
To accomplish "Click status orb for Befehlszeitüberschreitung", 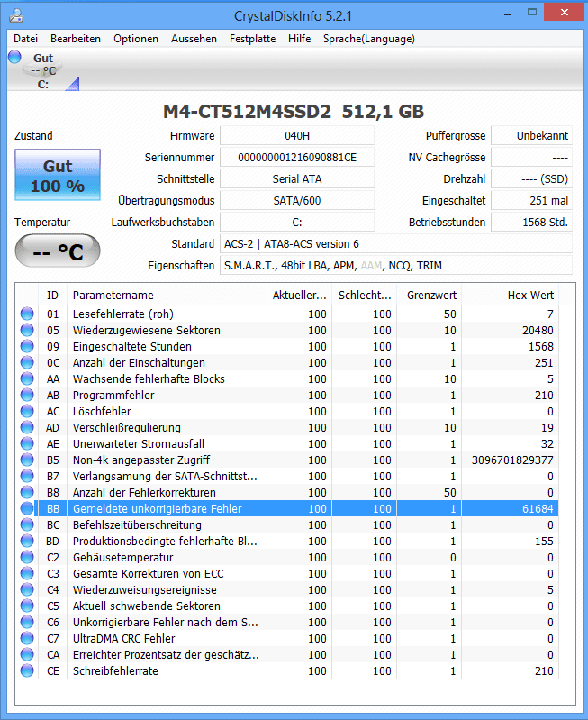I will coord(27,524).
